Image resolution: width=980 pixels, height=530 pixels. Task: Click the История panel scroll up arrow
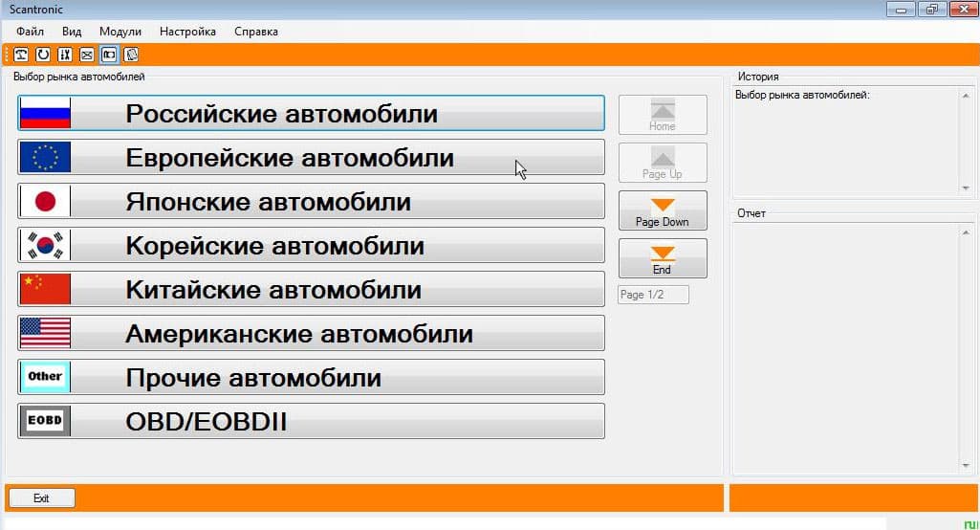pos(966,95)
